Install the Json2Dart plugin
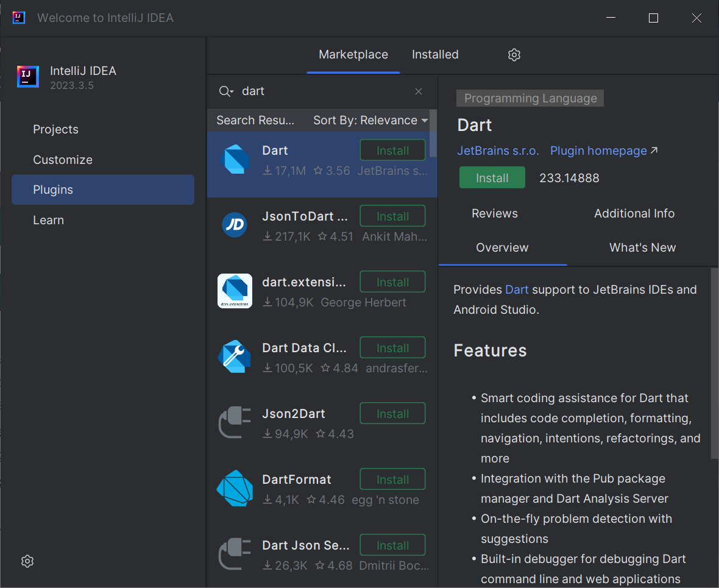Screen dimensions: 719x588 [x=392, y=414]
